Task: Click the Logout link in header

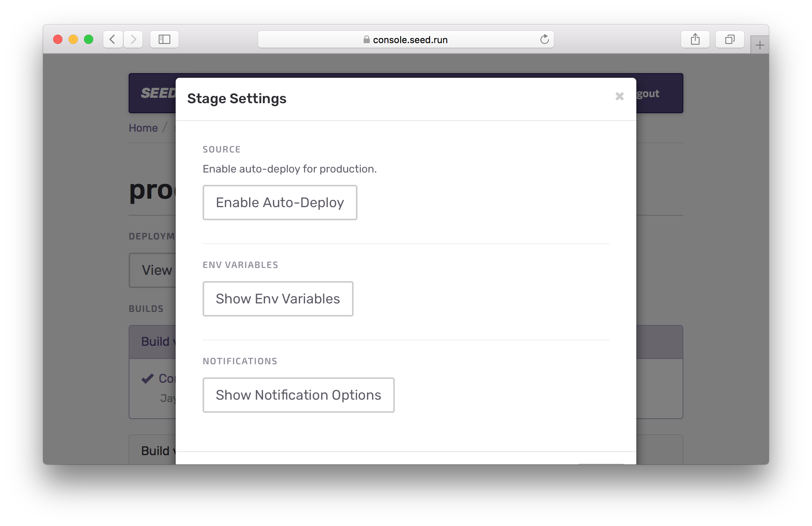Action: 648,94
